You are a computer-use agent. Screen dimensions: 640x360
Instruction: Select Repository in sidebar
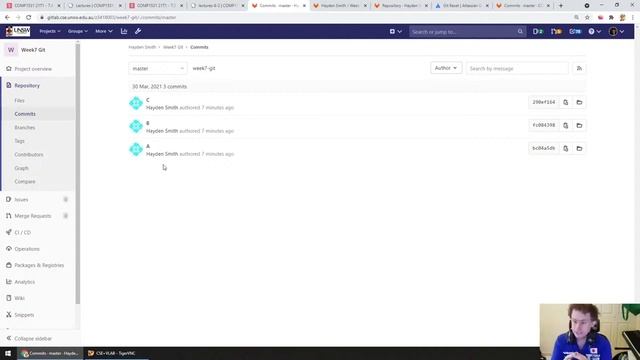point(27,85)
